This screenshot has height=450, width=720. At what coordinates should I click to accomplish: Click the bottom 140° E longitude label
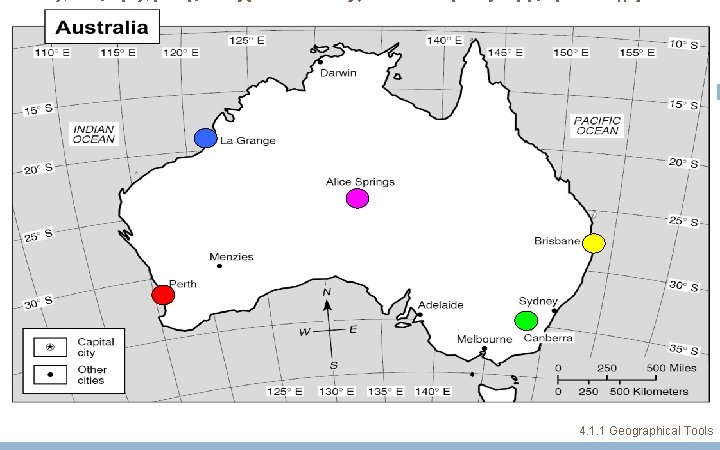[433, 392]
